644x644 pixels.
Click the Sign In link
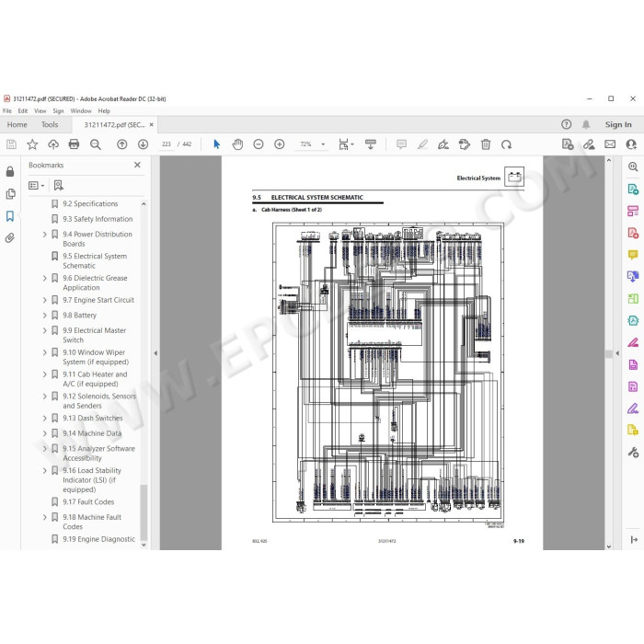click(x=618, y=124)
